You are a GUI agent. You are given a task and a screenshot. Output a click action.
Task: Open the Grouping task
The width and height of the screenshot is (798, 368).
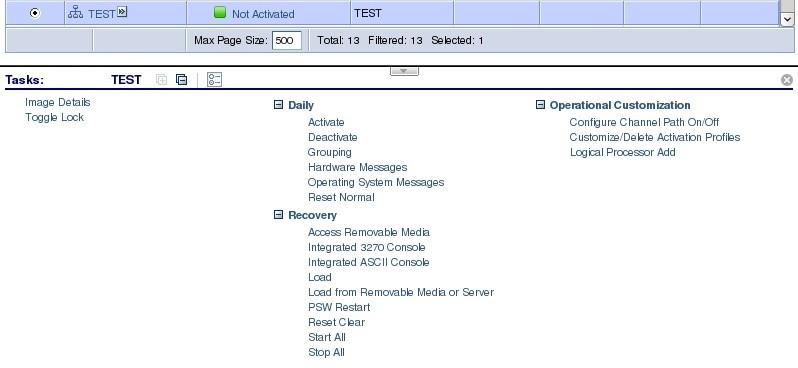click(329, 152)
